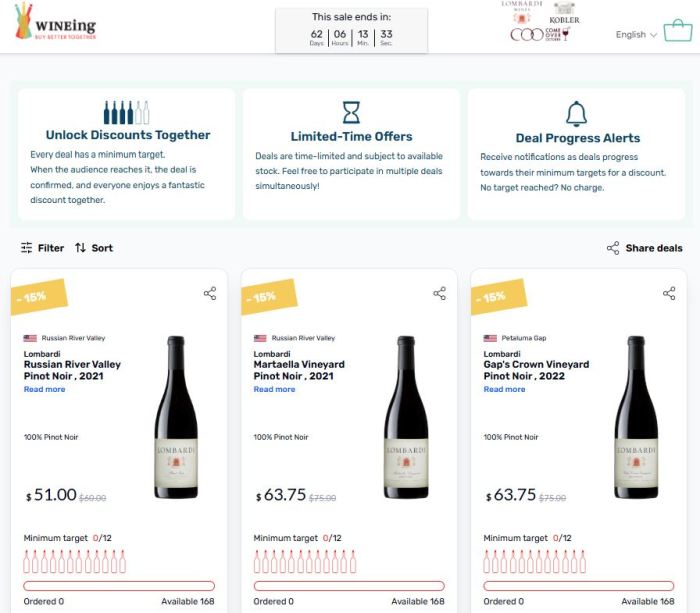Read more about Gap's Crown Vineyard Pinot Noir
The width and height of the screenshot is (700, 613).
click(504, 389)
